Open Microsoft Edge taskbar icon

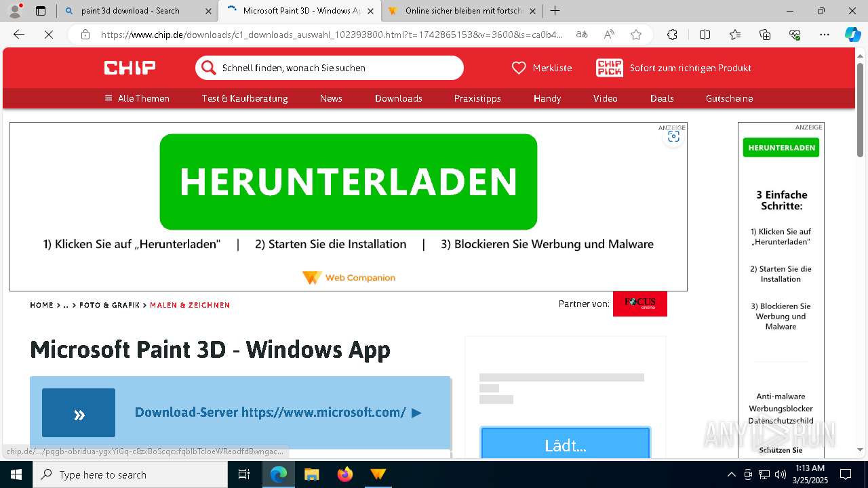(279, 474)
